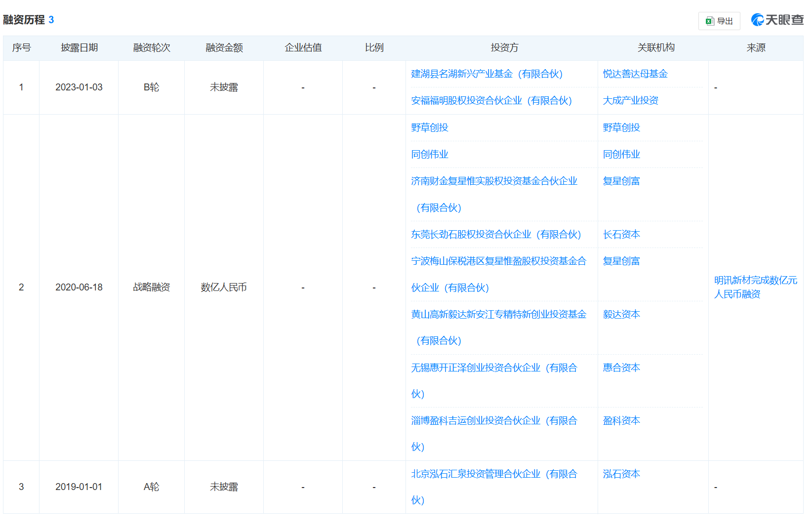Open 长石资本 institution link
812x532 pixels.
[x=621, y=234]
